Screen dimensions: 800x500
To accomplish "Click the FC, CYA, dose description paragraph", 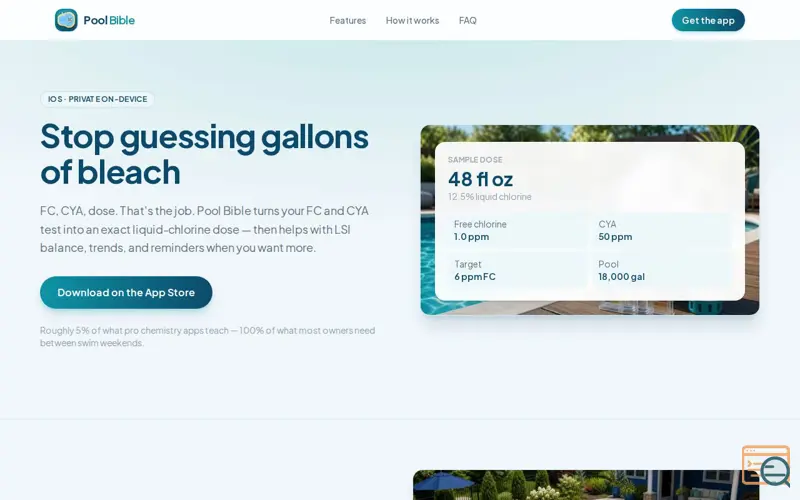I will pyautogui.click(x=205, y=229).
